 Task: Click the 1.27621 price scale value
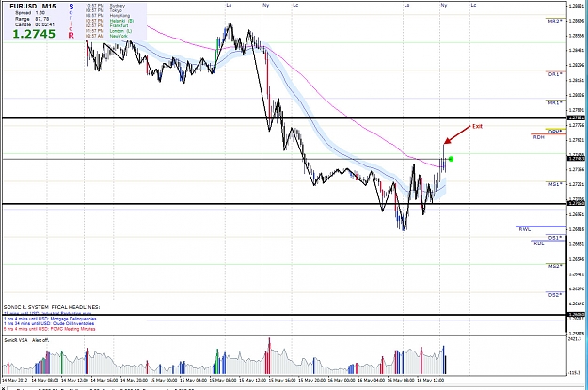click(x=577, y=140)
